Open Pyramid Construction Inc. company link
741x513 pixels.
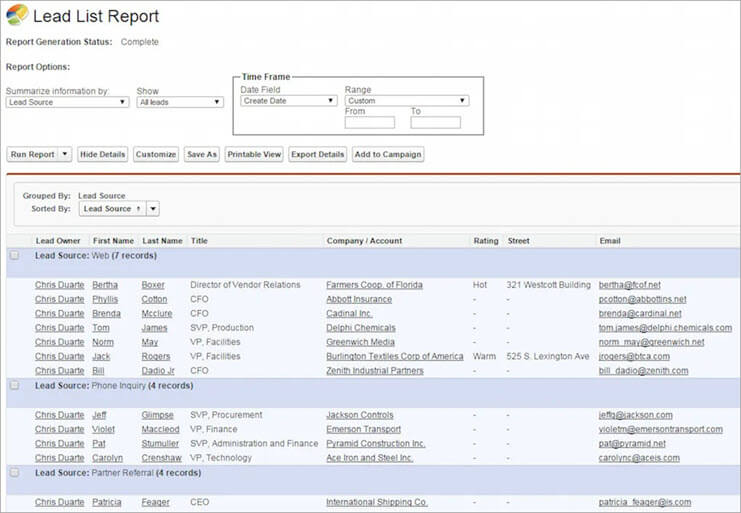coord(376,444)
